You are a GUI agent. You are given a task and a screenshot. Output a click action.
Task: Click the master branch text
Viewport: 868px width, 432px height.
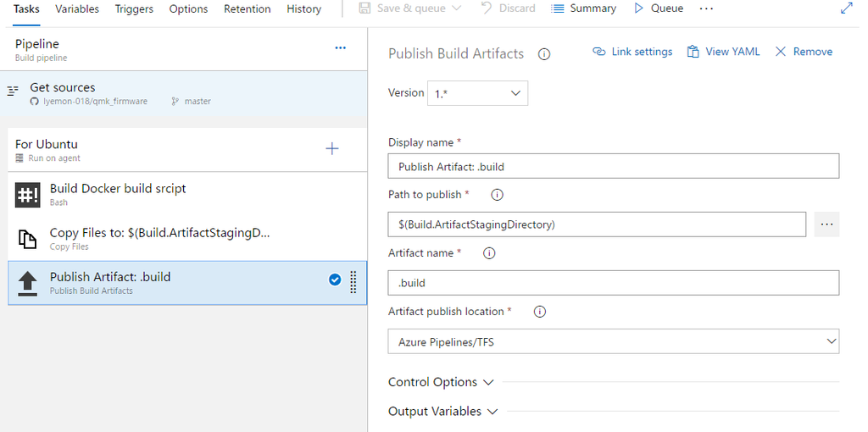pyautogui.click(x=198, y=102)
